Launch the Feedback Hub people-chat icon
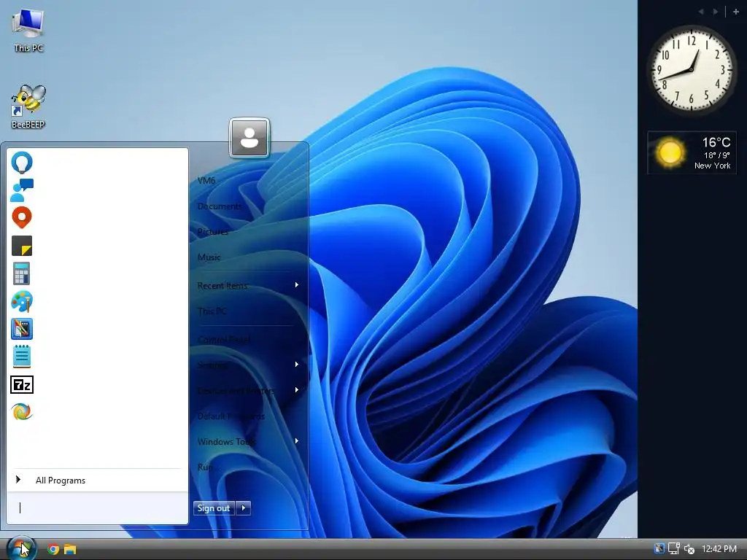747x560 pixels. [x=22, y=190]
